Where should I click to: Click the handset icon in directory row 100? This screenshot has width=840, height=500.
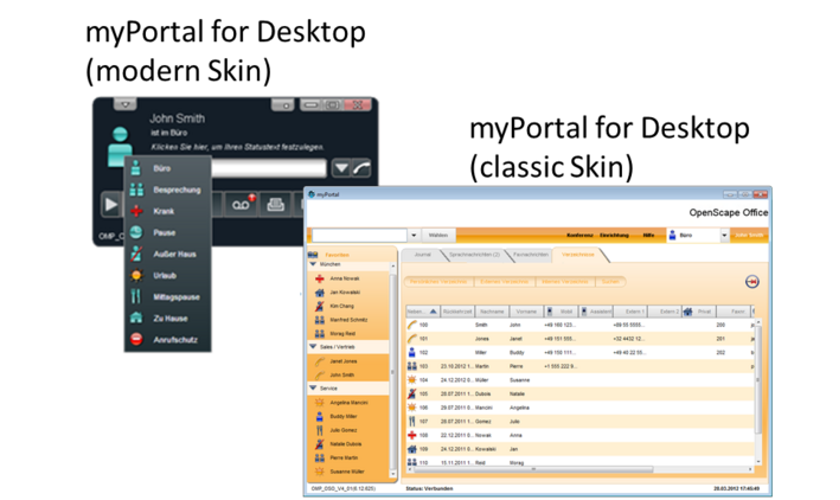coord(411,325)
